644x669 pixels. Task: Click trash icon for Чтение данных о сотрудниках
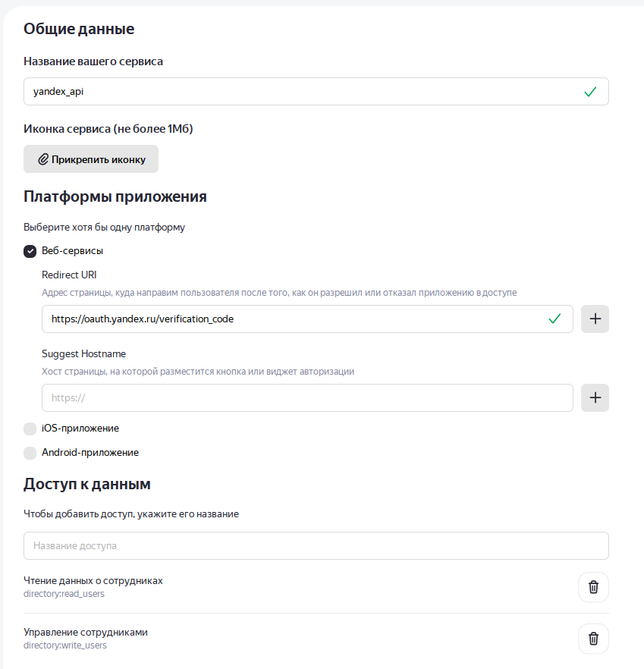[592, 587]
